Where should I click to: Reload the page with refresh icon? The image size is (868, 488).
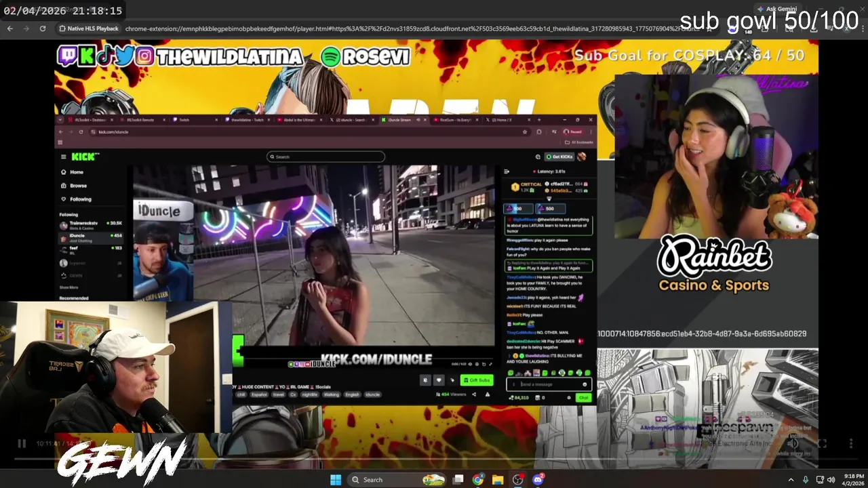point(43,28)
